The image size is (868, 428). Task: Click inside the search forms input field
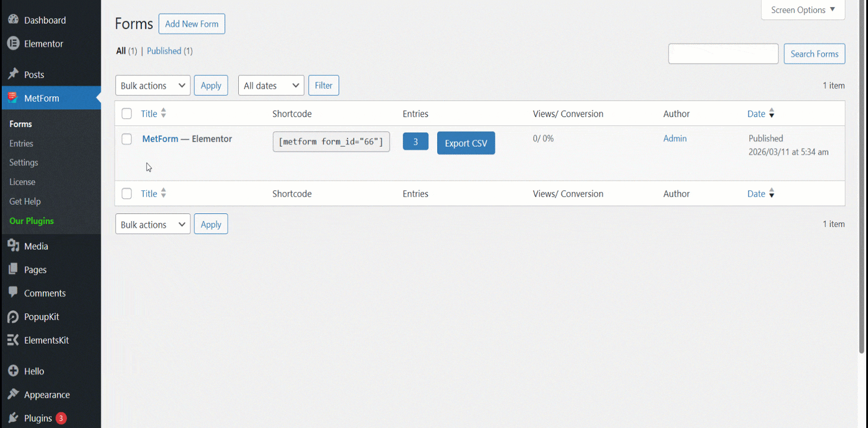click(722, 53)
